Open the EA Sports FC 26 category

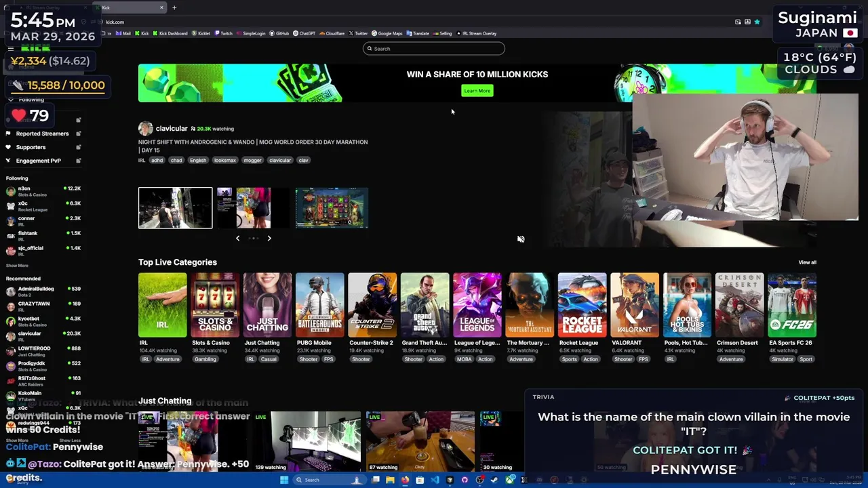792,305
